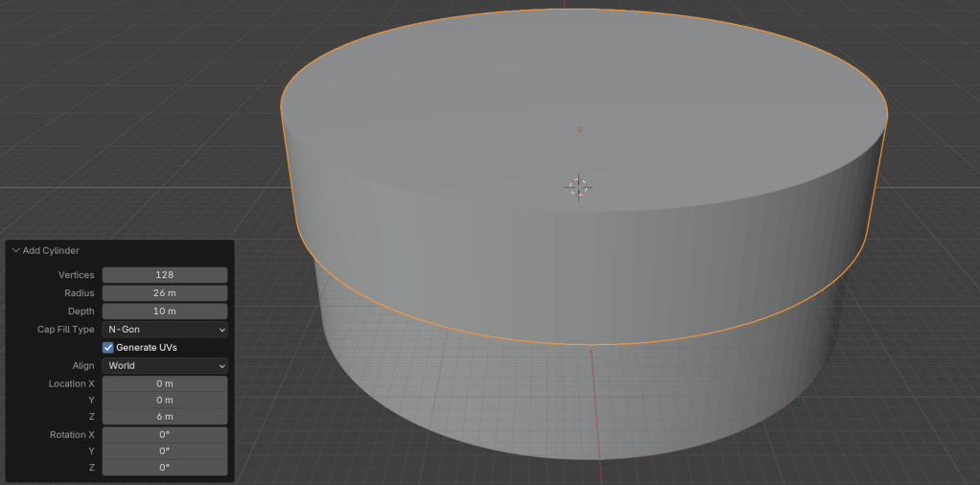Click the Location X value field
This screenshot has width=980, height=485.
point(164,383)
